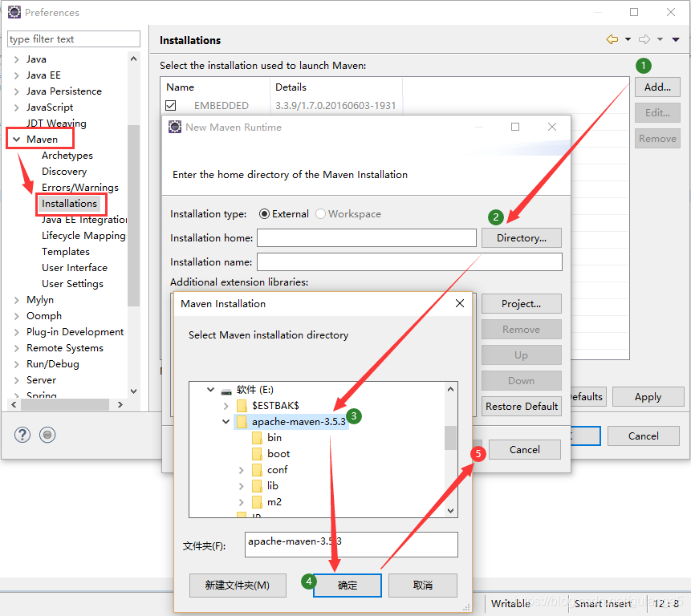691x616 pixels.
Task: Select Installations under Maven
Action: [x=69, y=204]
